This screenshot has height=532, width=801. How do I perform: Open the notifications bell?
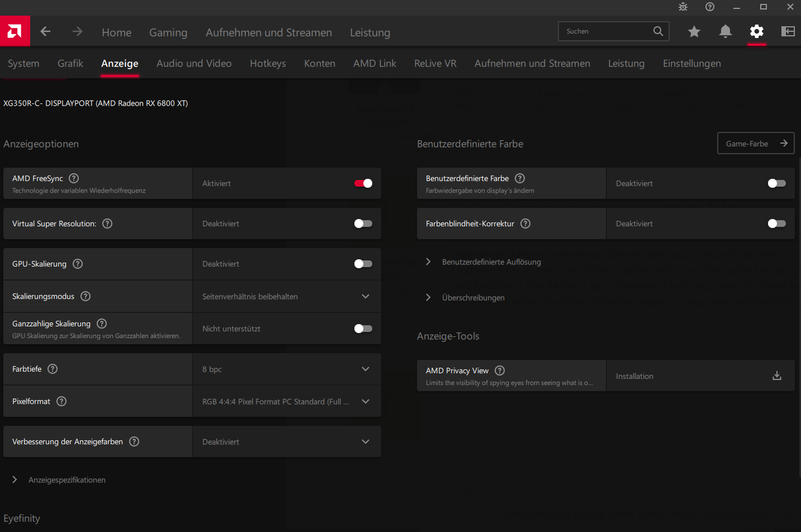[x=726, y=31]
